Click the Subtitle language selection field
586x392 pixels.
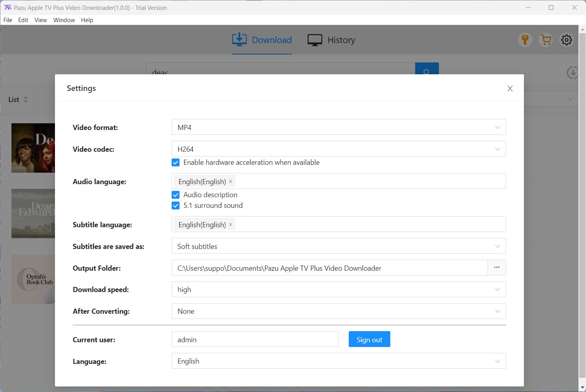point(338,224)
